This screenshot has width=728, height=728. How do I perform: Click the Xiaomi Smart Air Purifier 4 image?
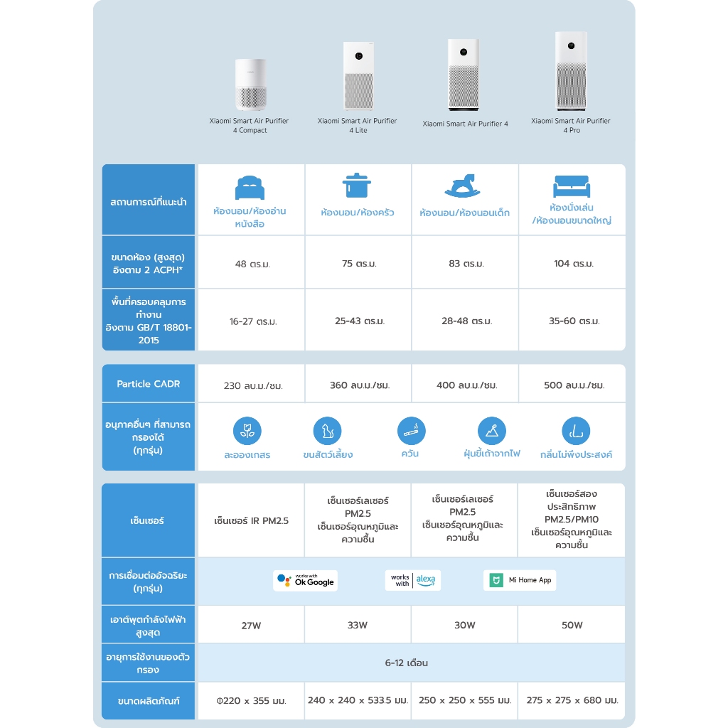coord(465,75)
